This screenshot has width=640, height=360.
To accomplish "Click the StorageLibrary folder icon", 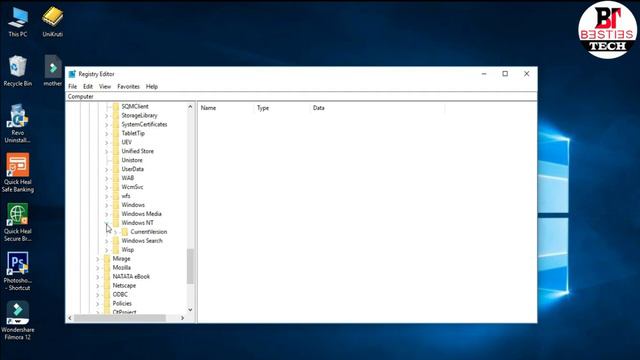I will click(x=116, y=116).
